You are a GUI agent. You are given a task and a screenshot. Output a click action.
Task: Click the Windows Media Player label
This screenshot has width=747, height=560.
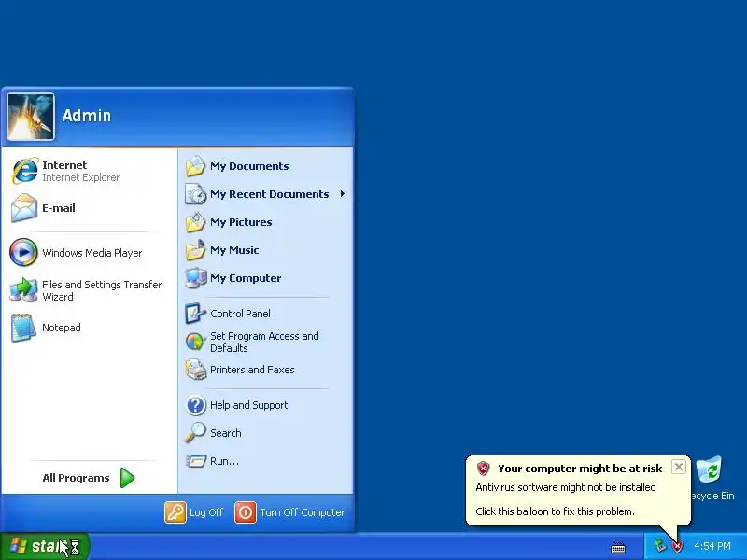pos(92,253)
